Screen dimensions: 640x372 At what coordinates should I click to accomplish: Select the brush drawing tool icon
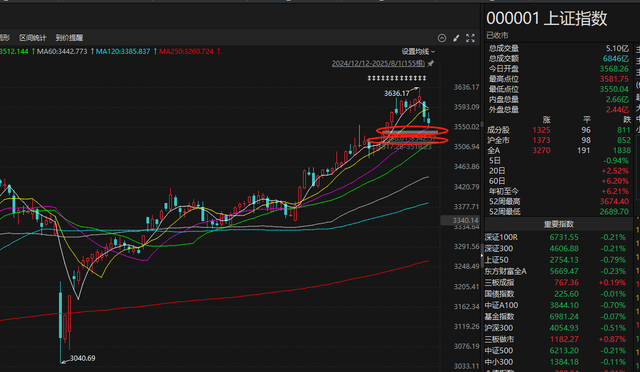(x=456, y=38)
